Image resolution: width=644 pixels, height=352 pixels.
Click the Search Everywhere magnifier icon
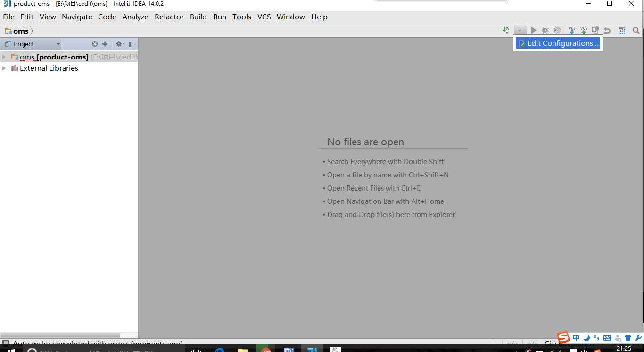636,30
